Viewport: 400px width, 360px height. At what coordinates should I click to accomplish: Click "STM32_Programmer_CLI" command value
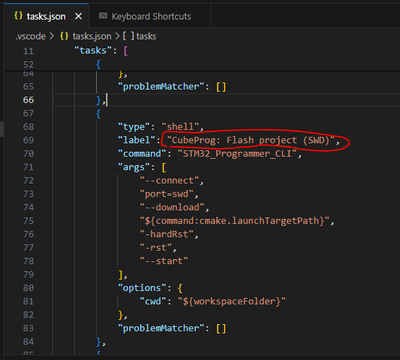coord(237,154)
